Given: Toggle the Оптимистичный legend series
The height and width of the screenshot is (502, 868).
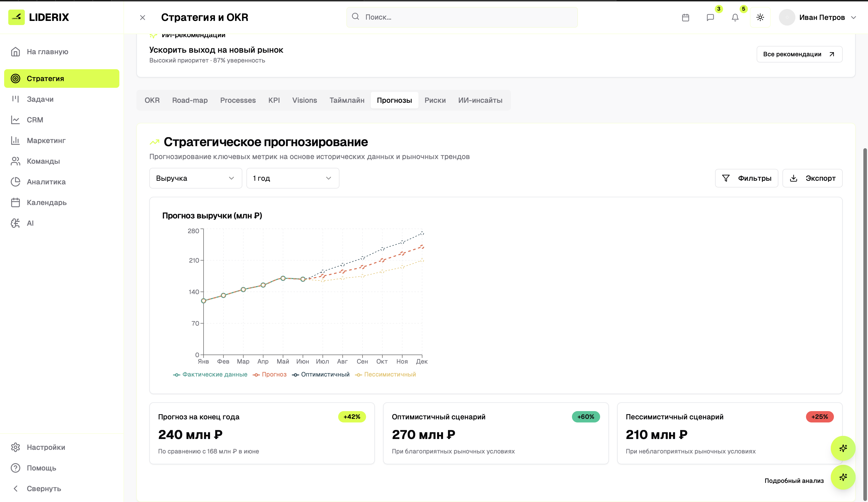Looking at the screenshot, I should click(321, 374).
